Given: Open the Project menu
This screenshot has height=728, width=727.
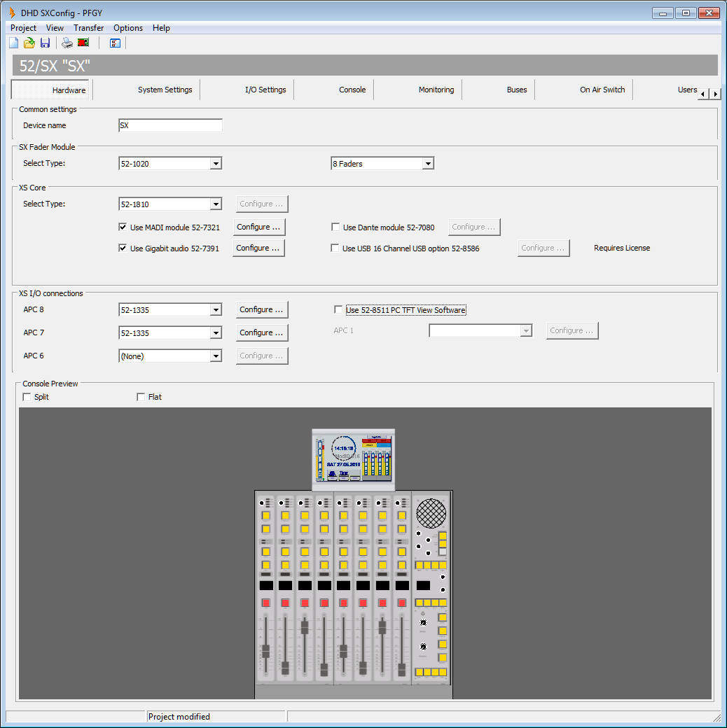Looking at the screenshot, I should (23, 28).
